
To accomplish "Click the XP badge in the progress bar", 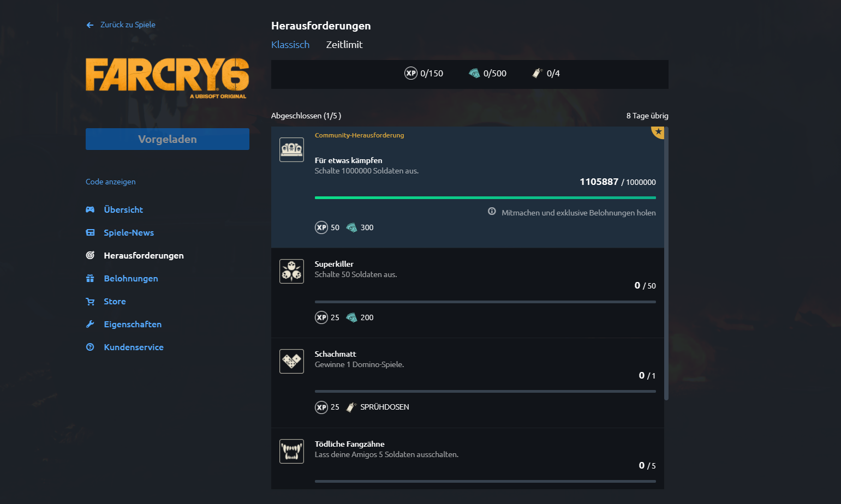I will tap(410, 73).
